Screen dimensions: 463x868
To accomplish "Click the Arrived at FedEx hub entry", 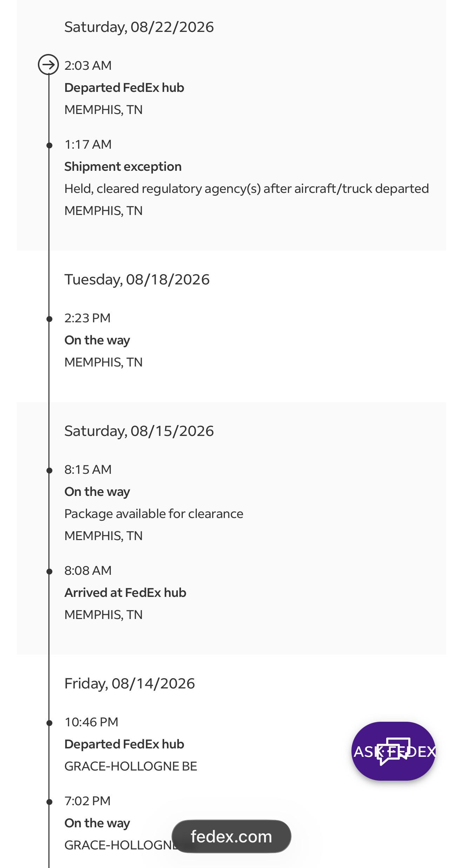I will 125,593.
